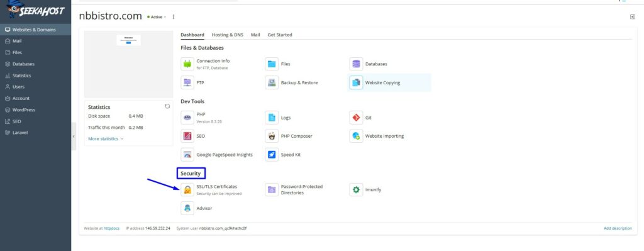This screenshot has height=251, width=644.
Task: Expand the Active status dropdown
Action: [157, 17]
